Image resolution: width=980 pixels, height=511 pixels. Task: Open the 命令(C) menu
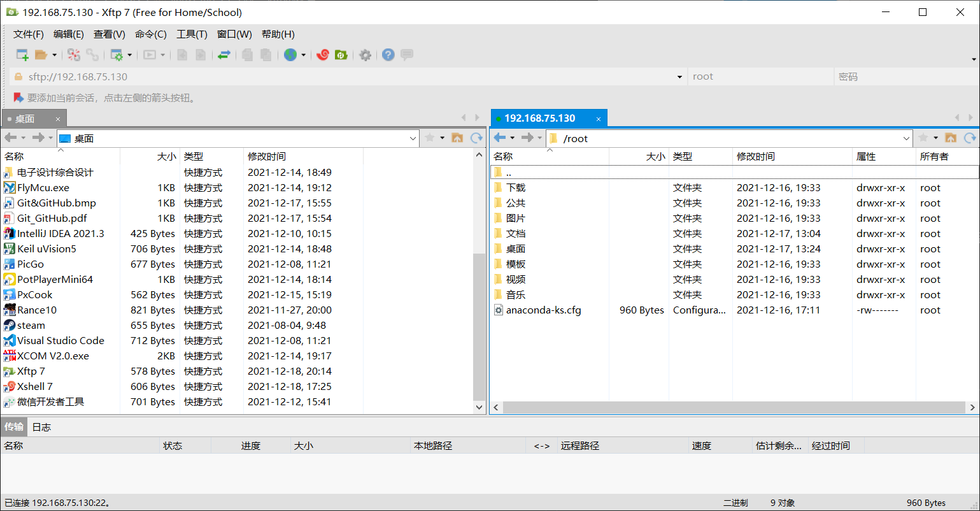151,34
